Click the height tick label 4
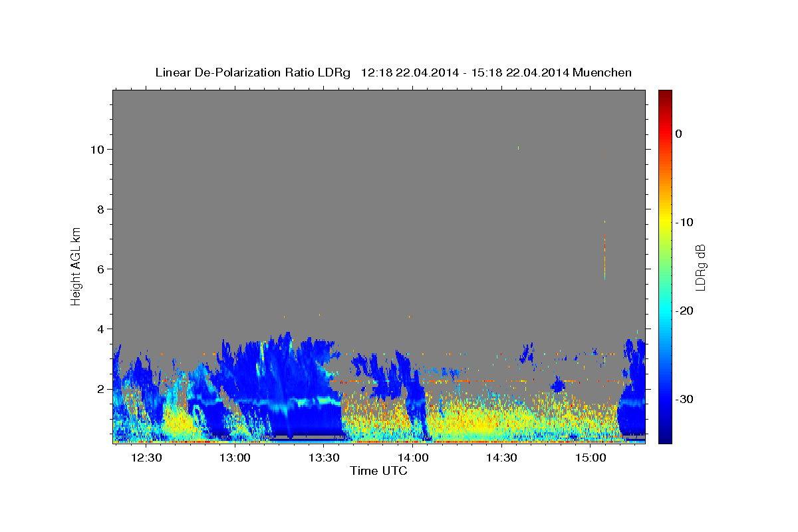 click(101, 329)
